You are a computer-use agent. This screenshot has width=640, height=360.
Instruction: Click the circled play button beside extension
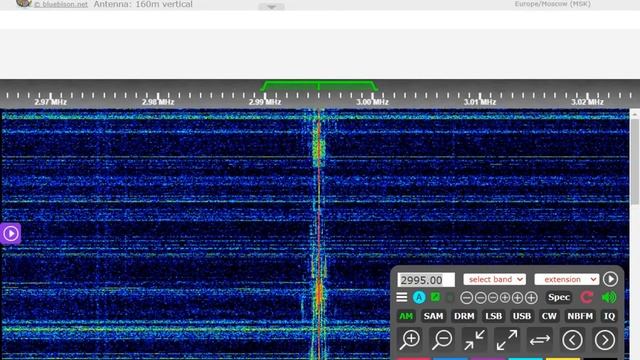coord(610,279)
